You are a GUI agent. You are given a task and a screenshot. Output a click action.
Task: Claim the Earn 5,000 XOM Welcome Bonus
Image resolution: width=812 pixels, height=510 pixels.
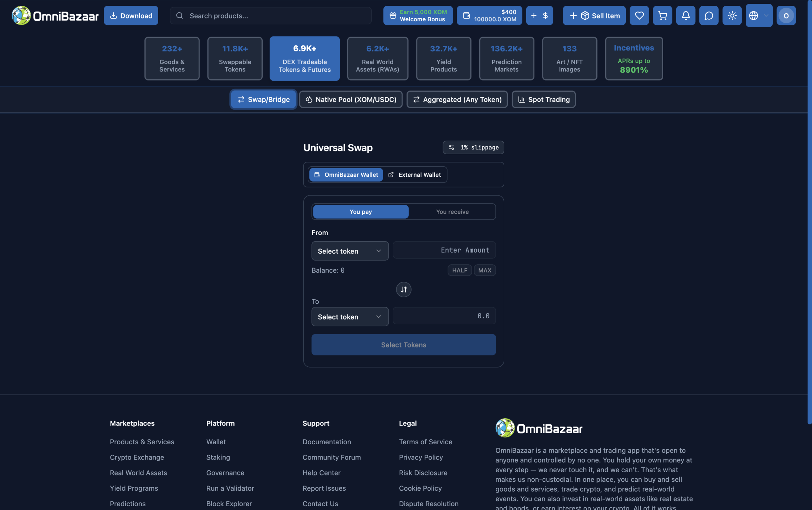[418, 16]
